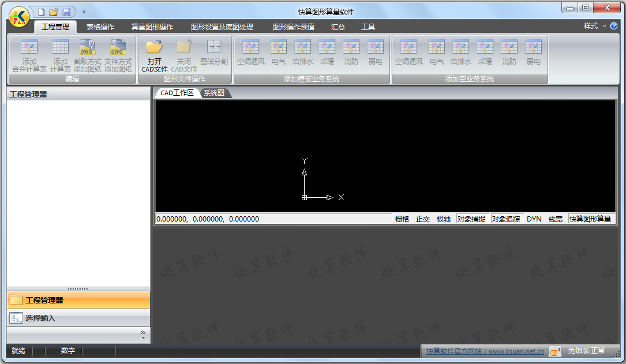626x364 pixels.
Task: Add 给排水 empty business system
Action: [461, 52]
